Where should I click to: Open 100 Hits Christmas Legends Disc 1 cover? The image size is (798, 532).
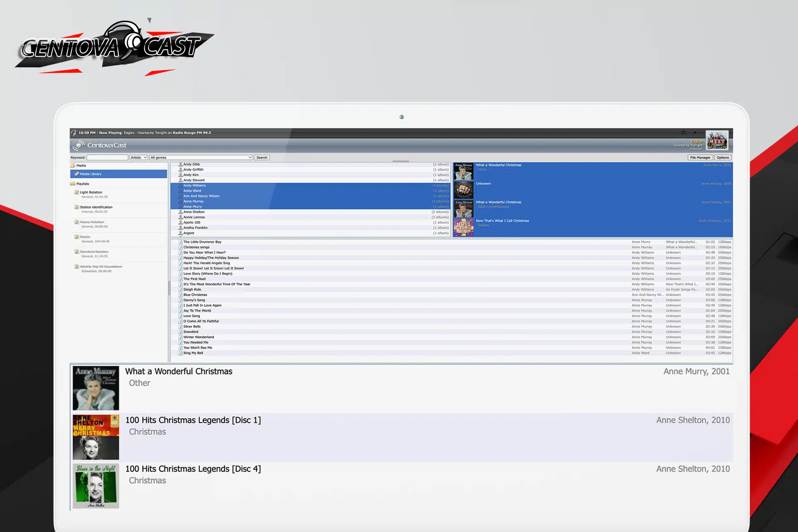96,437
